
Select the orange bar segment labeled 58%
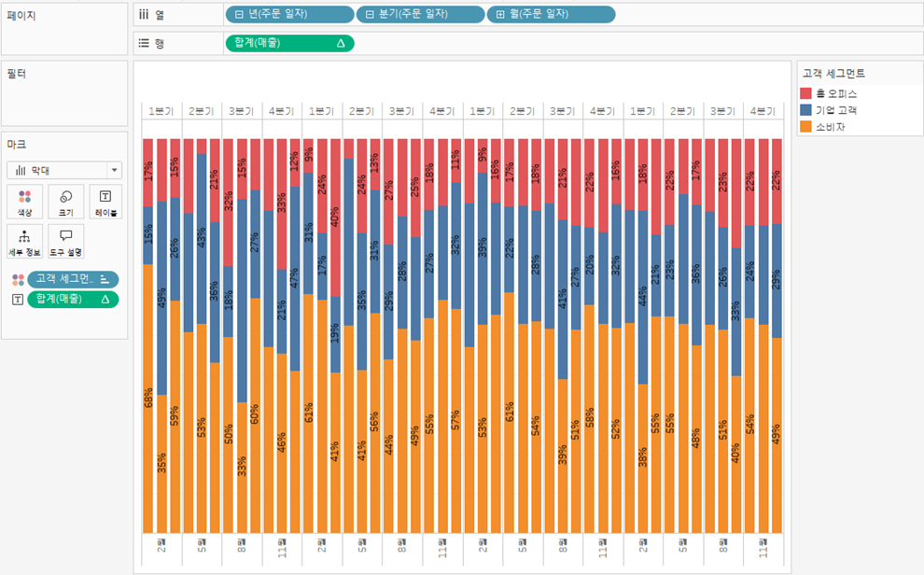click(x=589, y=419)
